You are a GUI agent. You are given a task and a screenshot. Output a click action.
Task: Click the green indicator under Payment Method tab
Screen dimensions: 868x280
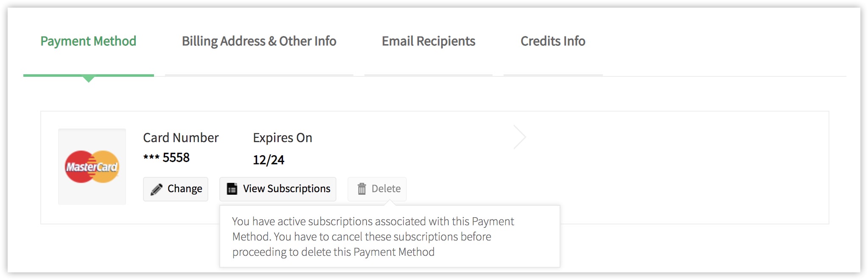[88, 77]
